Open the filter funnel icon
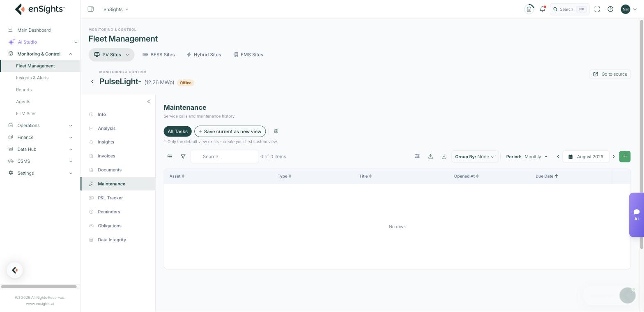644x312 pixels. 183,157
